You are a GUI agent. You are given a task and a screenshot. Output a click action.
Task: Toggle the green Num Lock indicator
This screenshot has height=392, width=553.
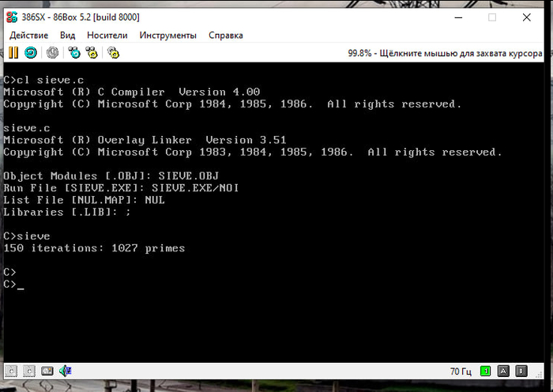(485, 371)
